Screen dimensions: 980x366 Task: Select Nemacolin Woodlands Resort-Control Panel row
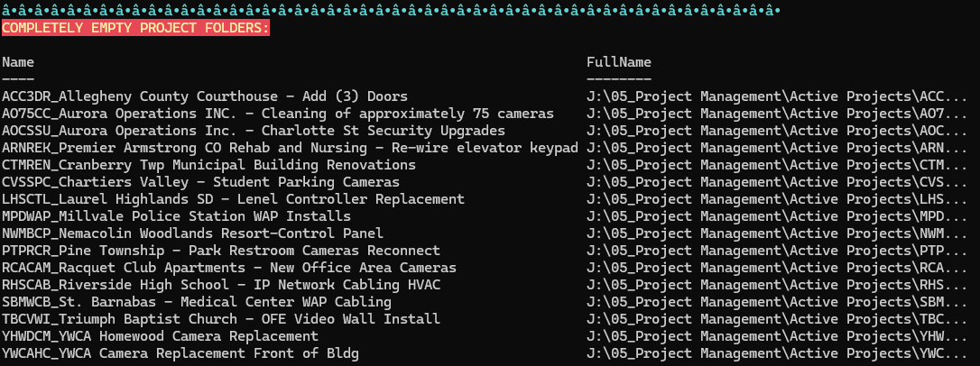tap(192, 233)
